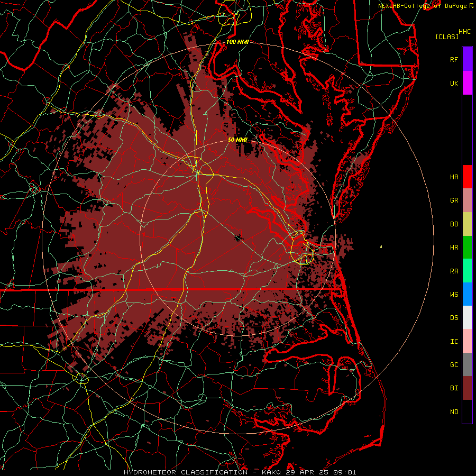Click the ND black legend swatch
This screenshot has height=476, width=476.
(x=467, y=411)
